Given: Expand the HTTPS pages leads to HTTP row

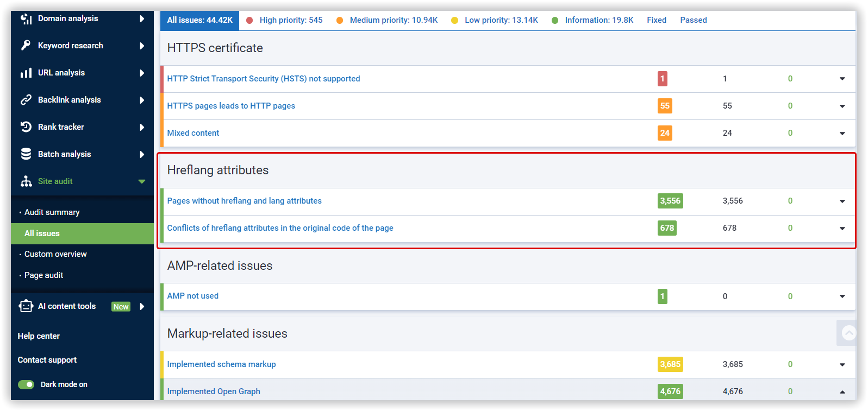Looking at the screenshot, I should (x=842, y=106).
